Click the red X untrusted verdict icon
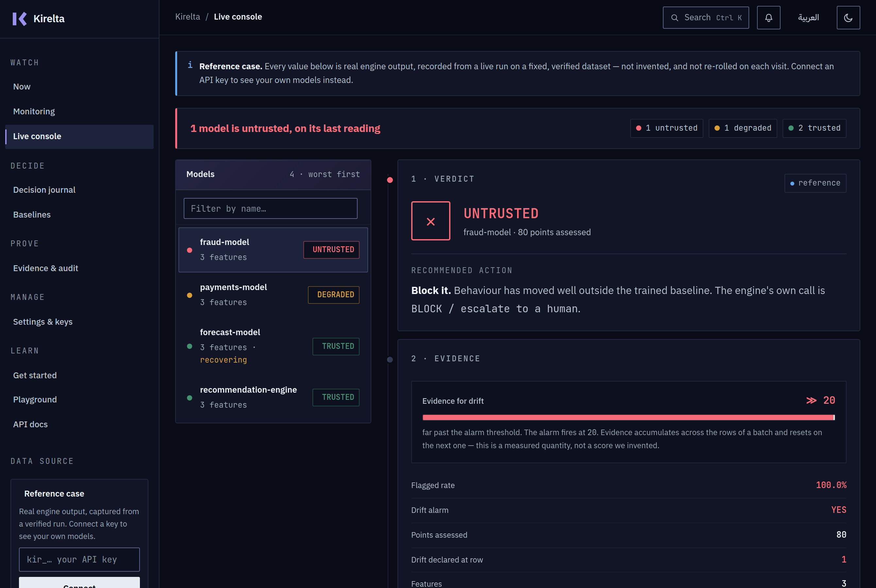876x588 pixels. (430, 221)
